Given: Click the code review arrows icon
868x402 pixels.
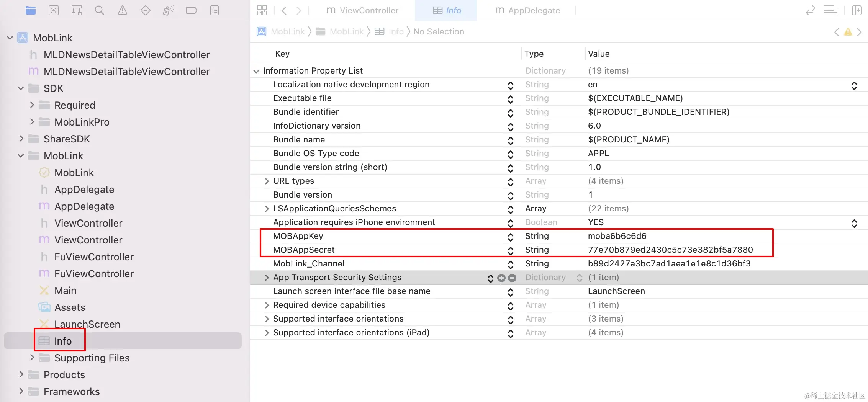Looking at the screenshot, I should 810,10.
